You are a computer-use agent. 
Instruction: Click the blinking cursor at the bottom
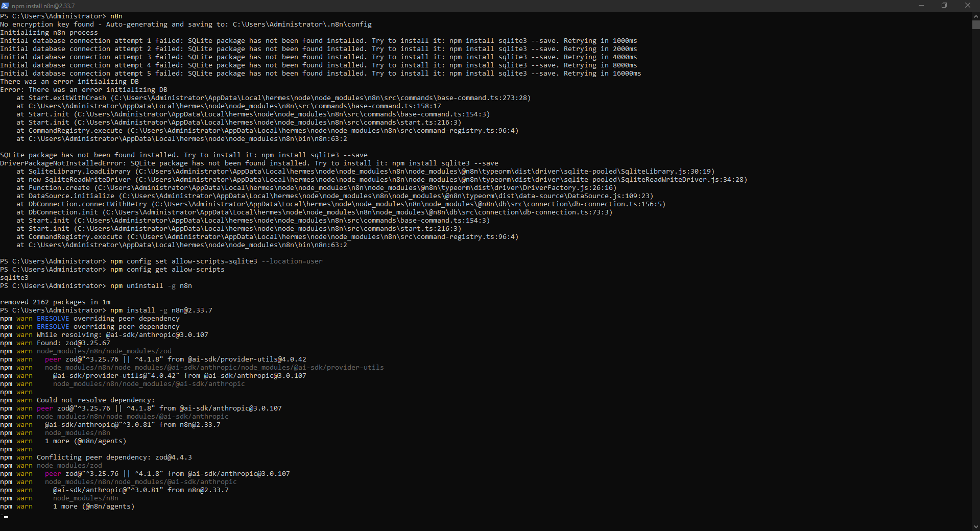click(6, 517)
